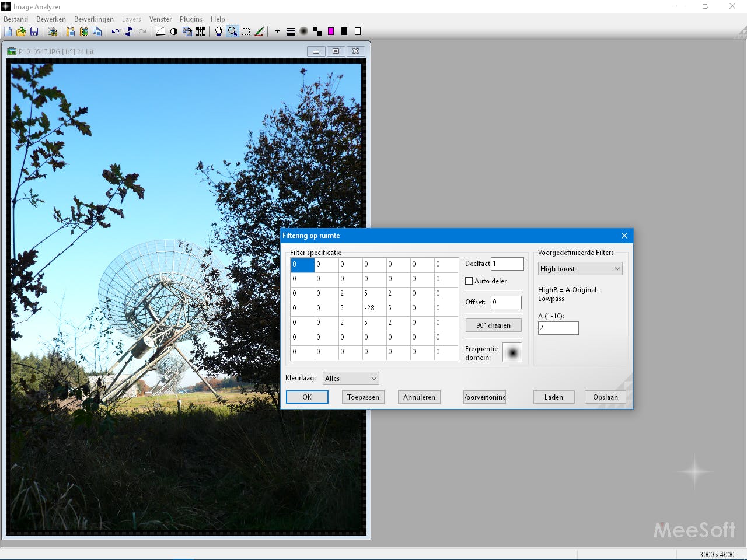Click the copy icon in the toolbar
The width and height of the screenshot is (747, 560).
97,32
